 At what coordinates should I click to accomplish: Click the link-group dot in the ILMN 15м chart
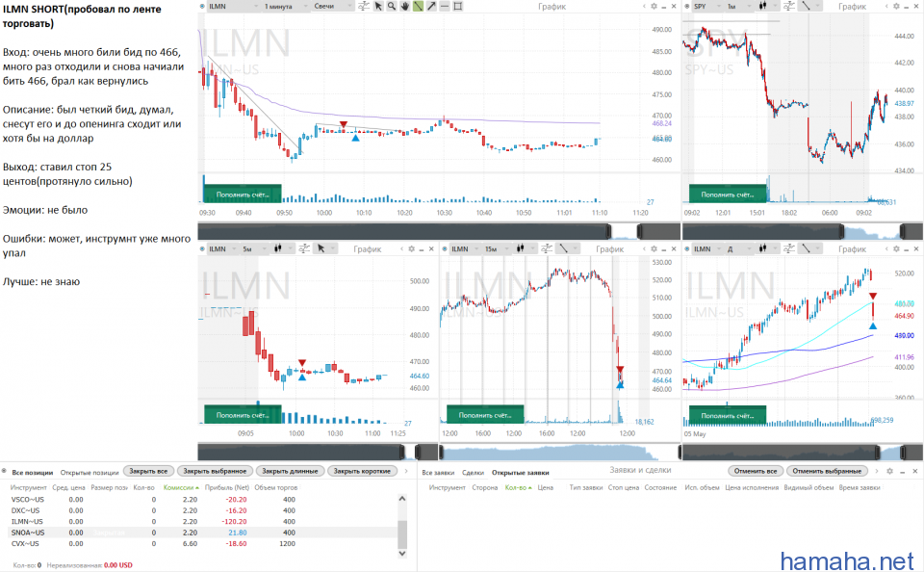[445, 248]
